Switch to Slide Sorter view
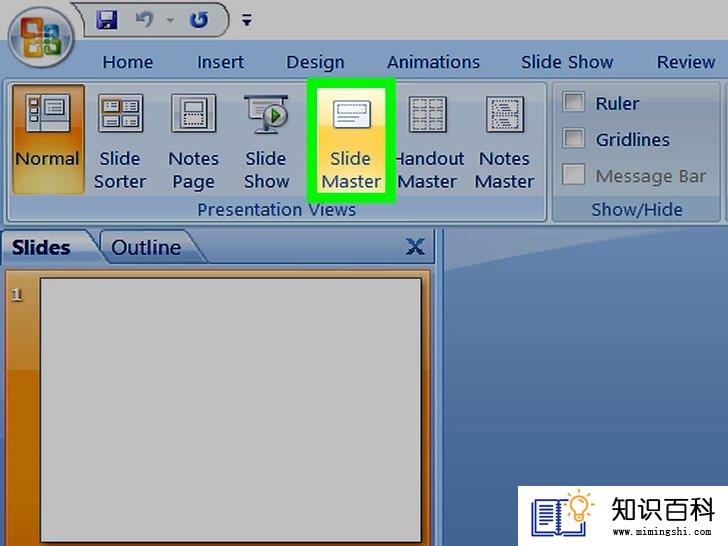 (120, 139)
